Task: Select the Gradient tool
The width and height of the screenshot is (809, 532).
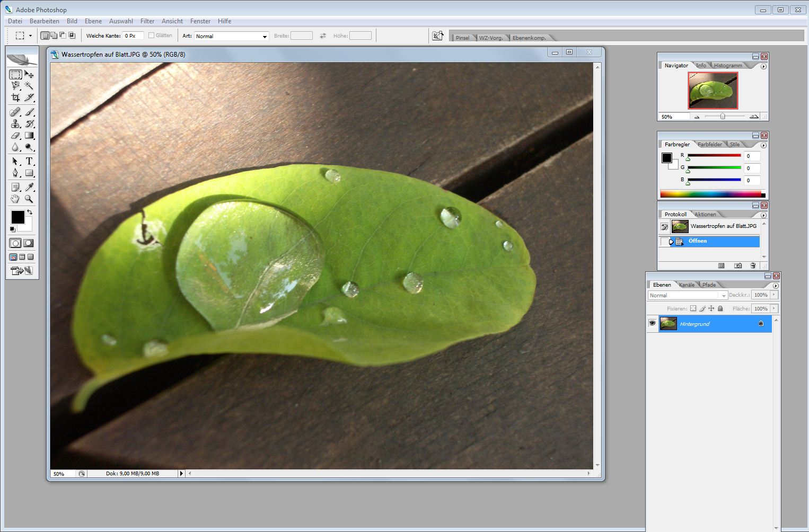Action: click(30, 136)
